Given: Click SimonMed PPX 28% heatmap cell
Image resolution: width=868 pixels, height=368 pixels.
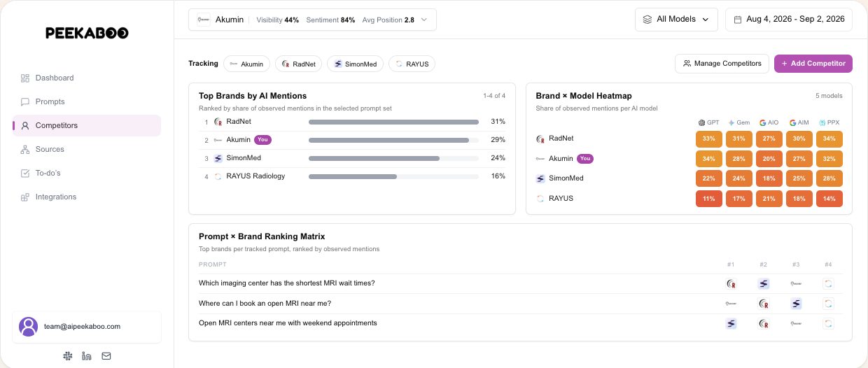Looking at the screenshot, I should (829, 178).
